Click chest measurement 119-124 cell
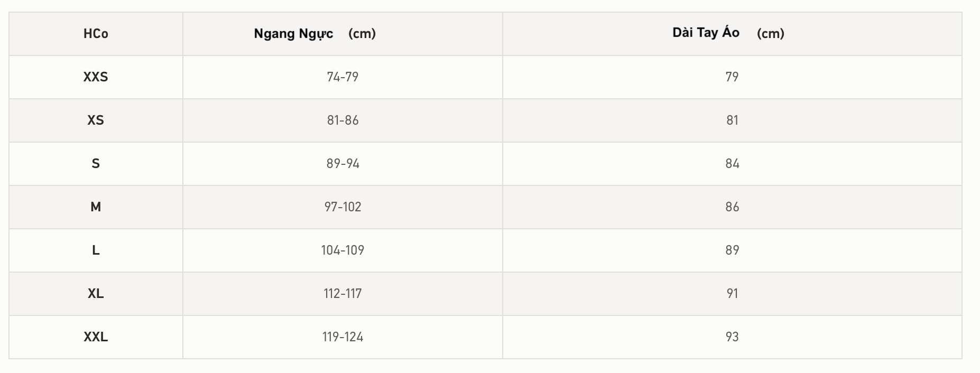The height and width of the screenshot is (373, 980). (343, 337)
